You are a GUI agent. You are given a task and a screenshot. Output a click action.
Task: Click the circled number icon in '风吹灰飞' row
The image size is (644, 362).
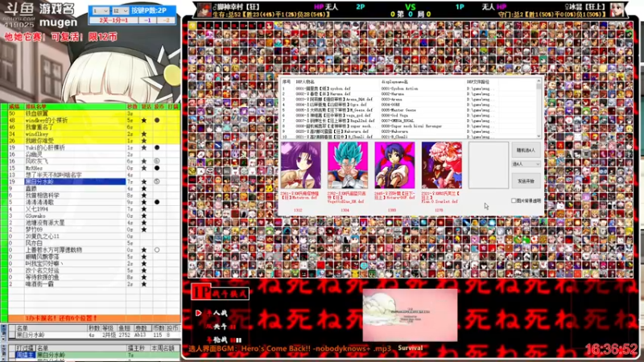click(x=157, y=162)
